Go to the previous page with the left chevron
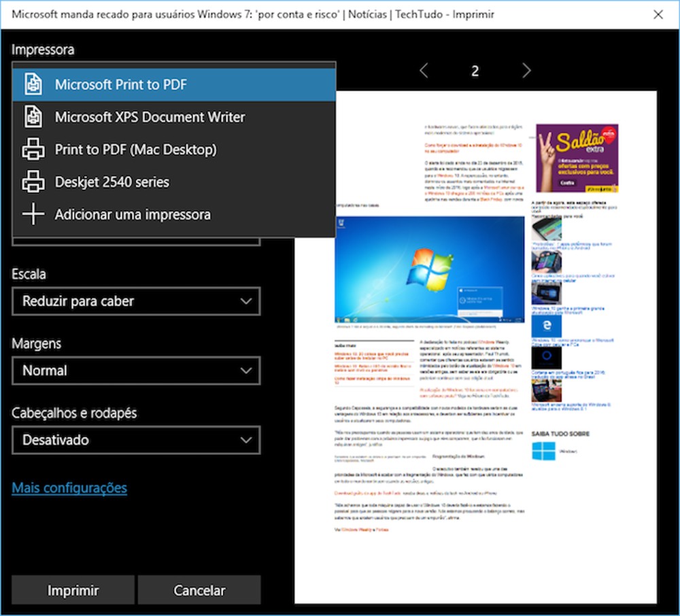Viewport: 680px width, 616px height. pos(424,70)
